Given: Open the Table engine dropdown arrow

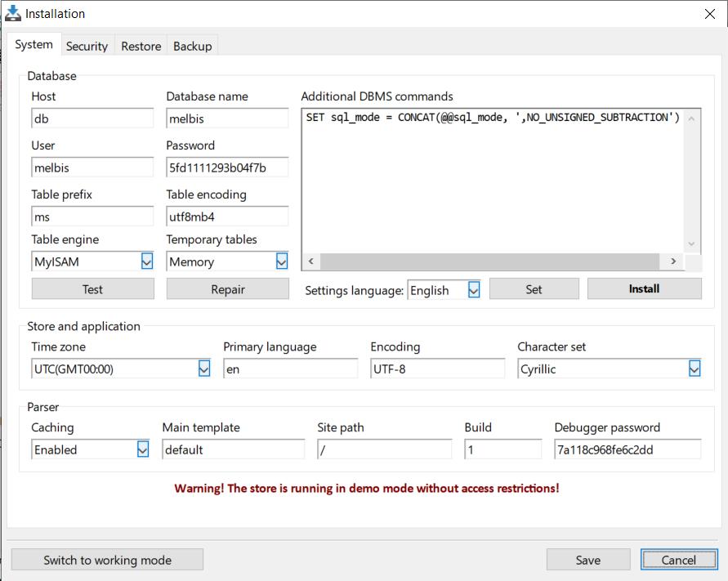Looking at the screenshot, I should point(147,261).
